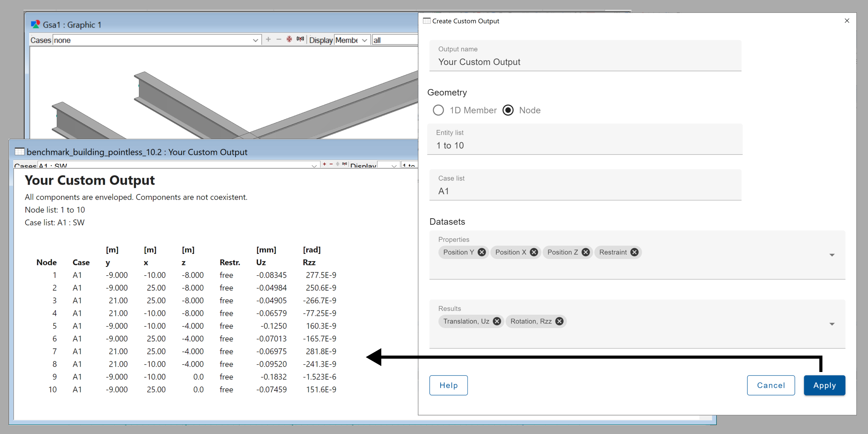The height and width of the screenshot is (434, 868).
Task: Open Help for custom output
Action: pyautogui.click(x=448, y=385)
